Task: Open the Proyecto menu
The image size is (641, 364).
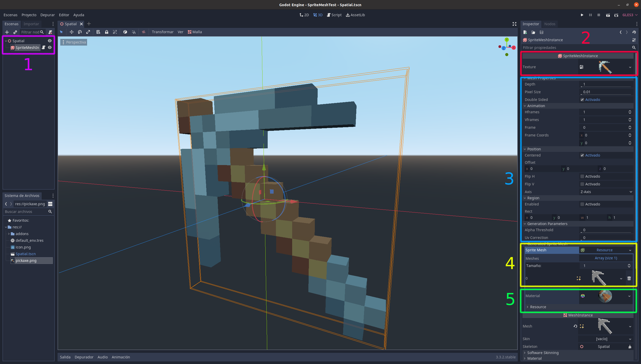Action: tap(29, 15)
